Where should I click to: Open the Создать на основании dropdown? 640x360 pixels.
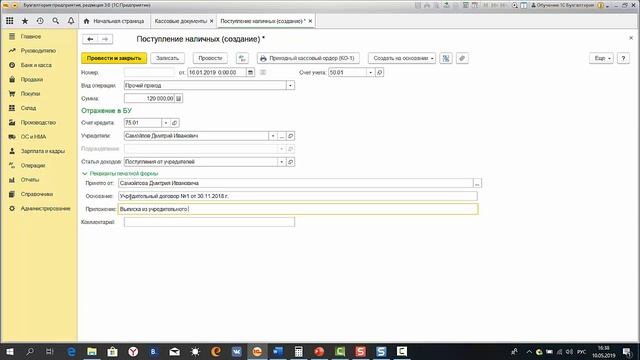coord(402,58)
